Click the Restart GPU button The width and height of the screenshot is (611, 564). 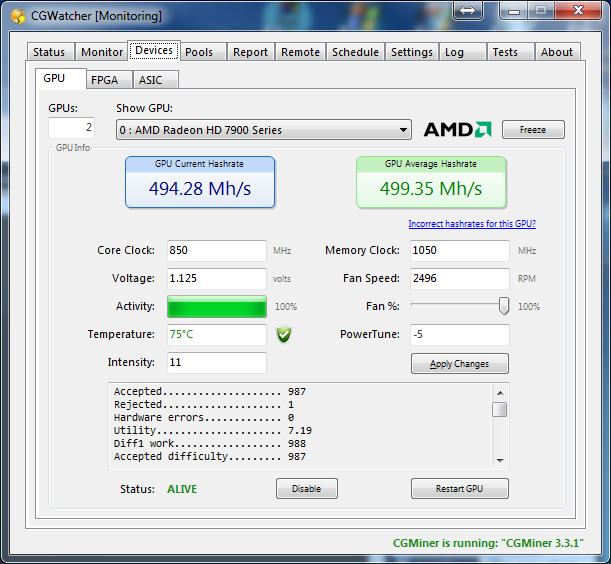pyautogui.click(x=459, y=489)
